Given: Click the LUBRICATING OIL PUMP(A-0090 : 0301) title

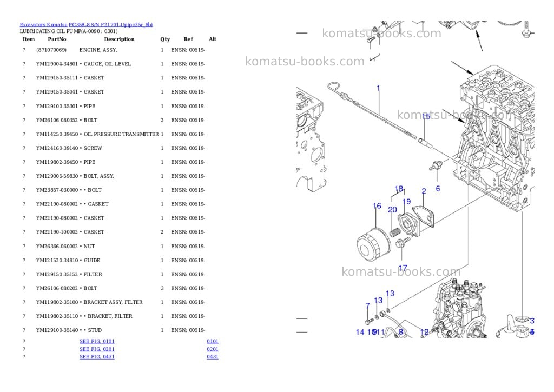Looking at the screenshot, I should click(x=69, y=31).
